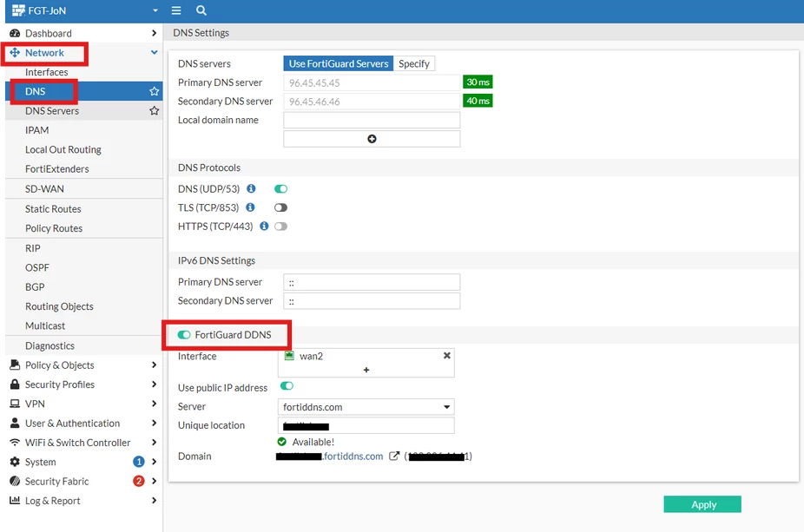Click the hamburger menu icon in top bar

pos(176,10)
